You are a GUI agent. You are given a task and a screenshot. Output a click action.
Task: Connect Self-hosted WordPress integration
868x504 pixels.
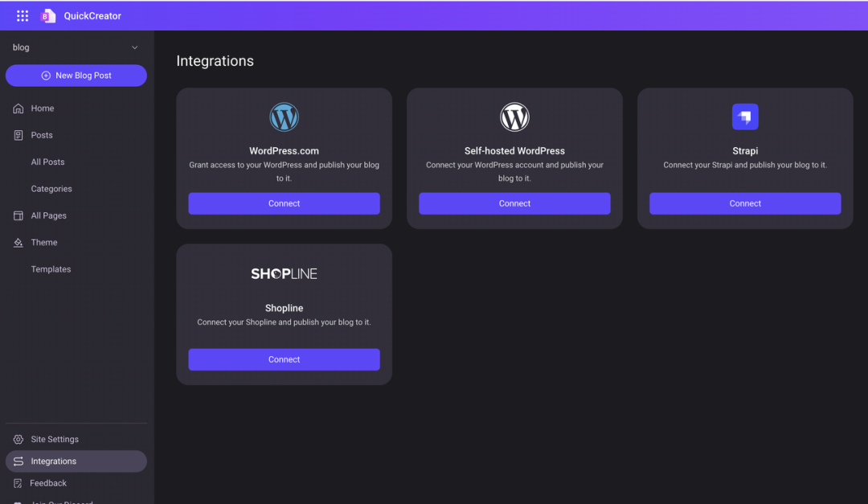tap(515, 203)
